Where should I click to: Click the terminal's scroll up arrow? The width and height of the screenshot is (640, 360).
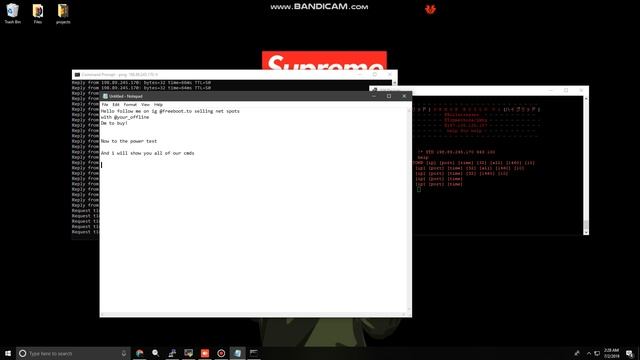click(x=586, y=99)
